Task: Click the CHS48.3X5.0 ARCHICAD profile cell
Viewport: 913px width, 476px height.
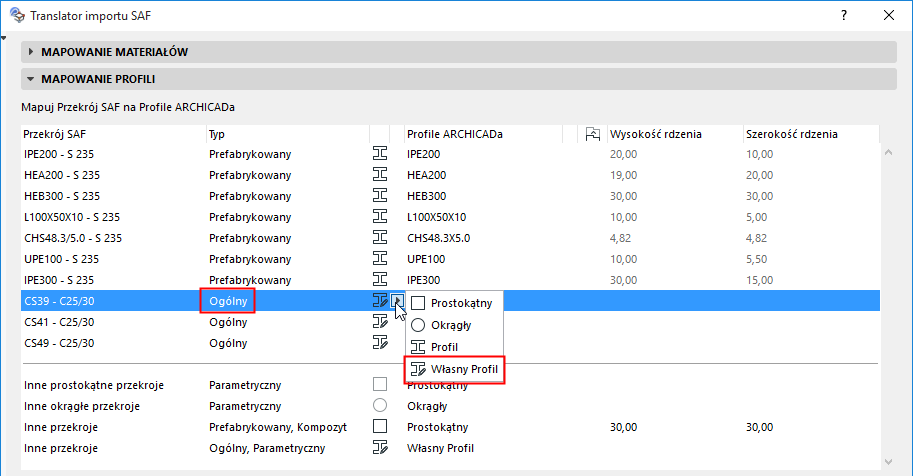Action: [x=438, y=238]
